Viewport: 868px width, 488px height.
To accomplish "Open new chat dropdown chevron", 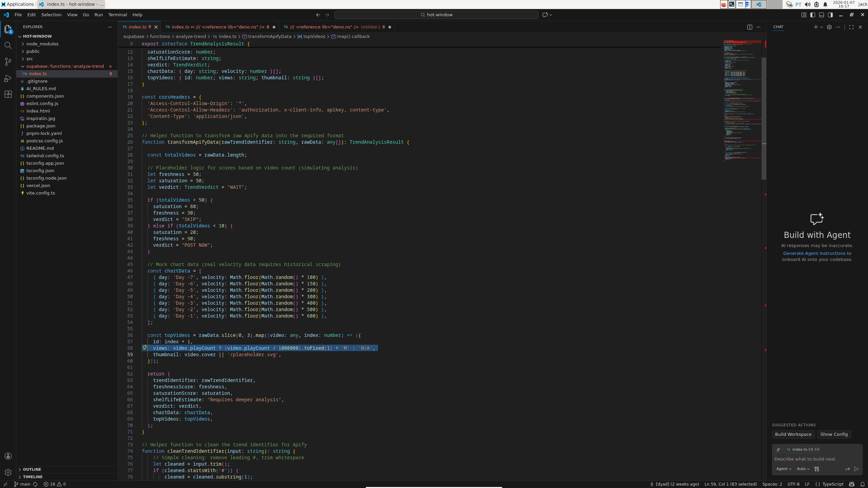I will [822, 27].
